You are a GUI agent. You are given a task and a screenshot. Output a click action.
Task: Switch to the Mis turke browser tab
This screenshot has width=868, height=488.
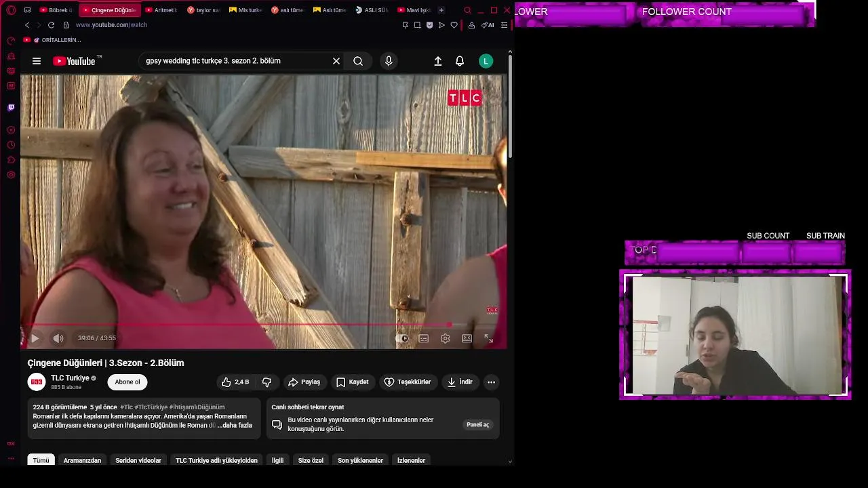click(x=245, y=10)
